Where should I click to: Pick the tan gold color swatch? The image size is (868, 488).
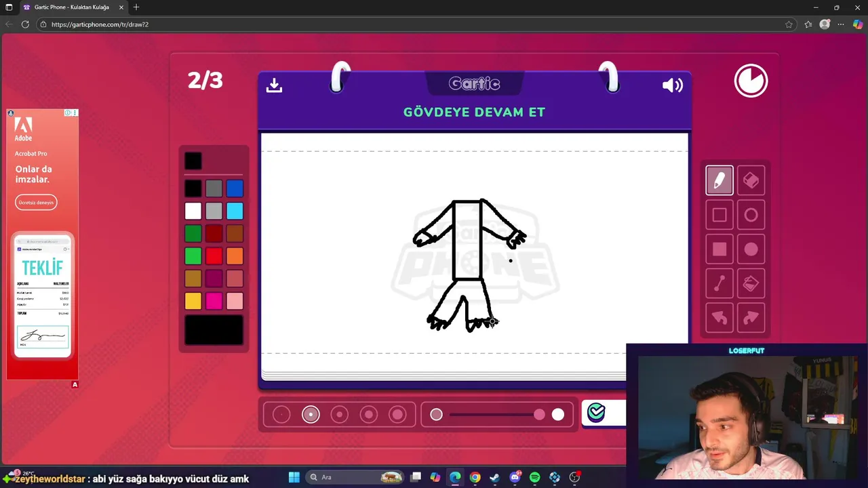193,278
